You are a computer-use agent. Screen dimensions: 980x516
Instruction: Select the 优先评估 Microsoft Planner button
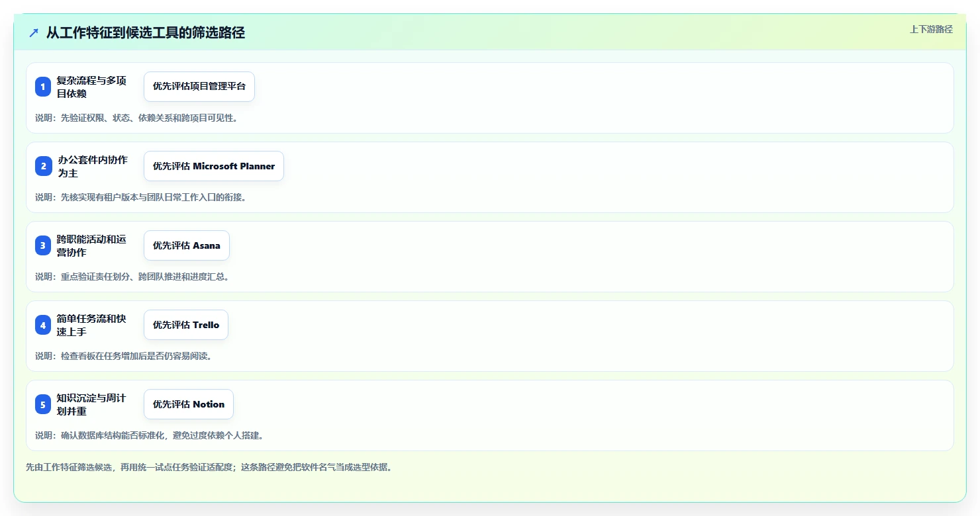coord(214,166)
